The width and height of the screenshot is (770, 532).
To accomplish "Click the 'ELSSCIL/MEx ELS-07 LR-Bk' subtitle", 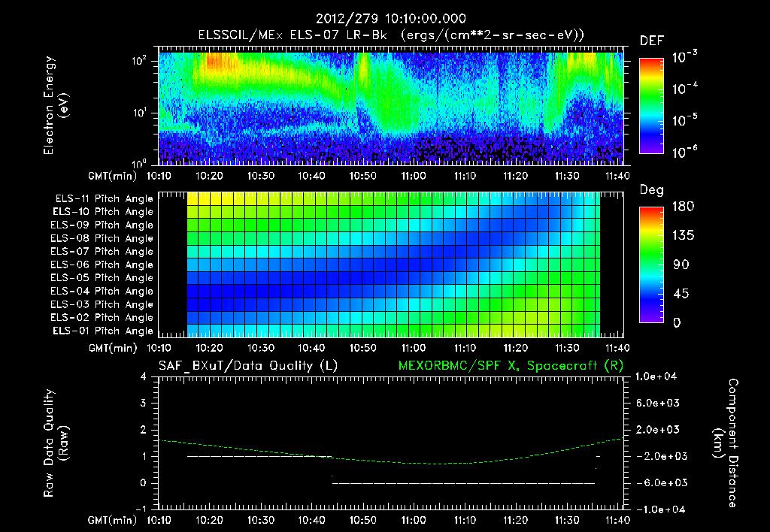I will tap(293, 35).
